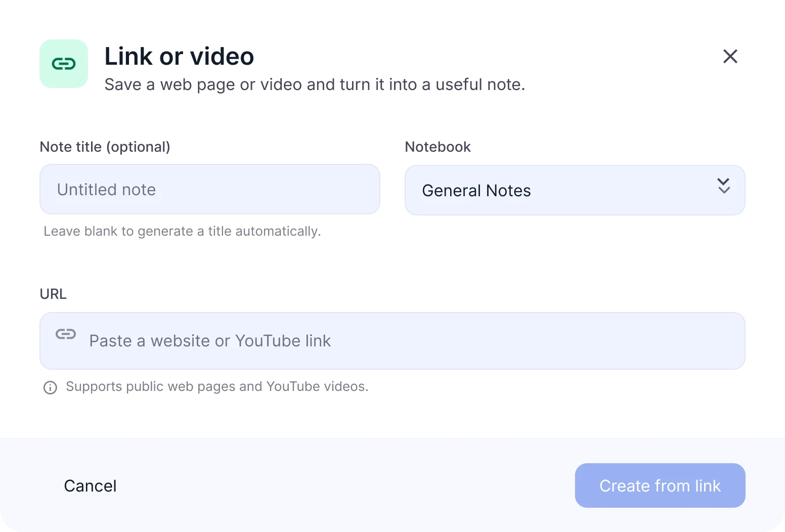785x532 pixels.
Task: Click the "Save a web page or video" subtitle
Action: click(x=315, y=84)
